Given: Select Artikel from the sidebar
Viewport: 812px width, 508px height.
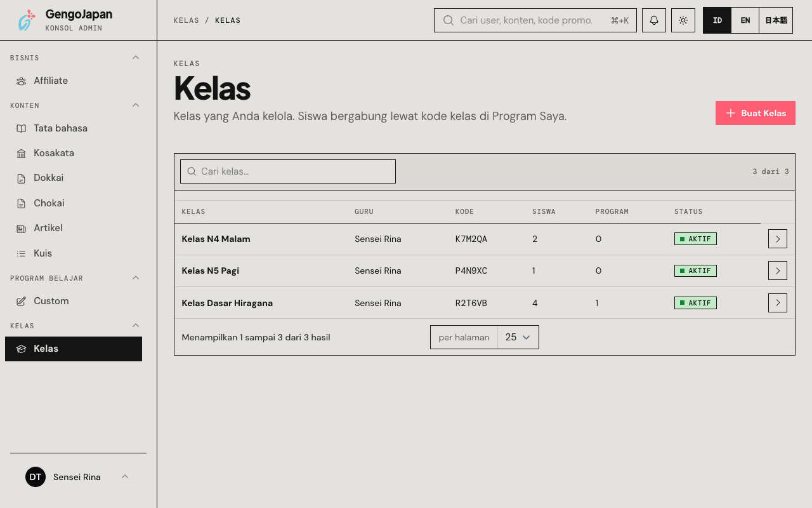Looking at the screenshot, I should tap(74, 228).
